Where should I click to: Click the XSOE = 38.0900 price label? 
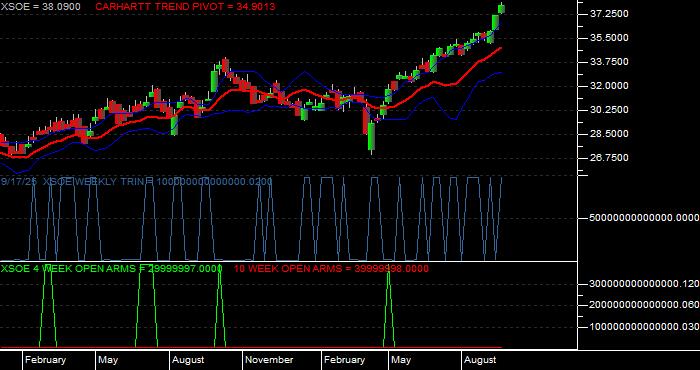(41, 7)
